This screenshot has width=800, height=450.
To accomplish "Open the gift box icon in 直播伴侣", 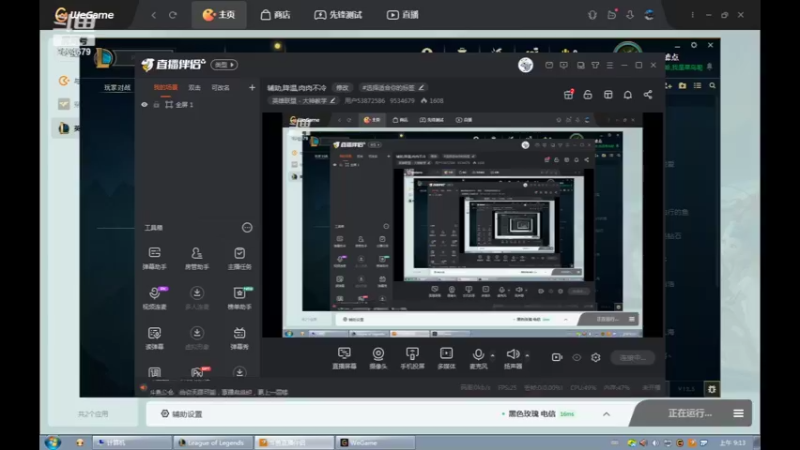I will (x=568, y=95).
